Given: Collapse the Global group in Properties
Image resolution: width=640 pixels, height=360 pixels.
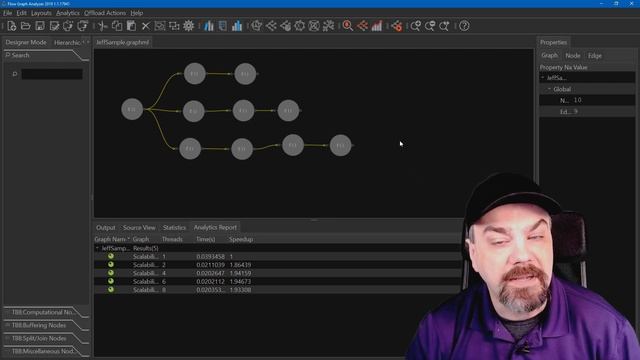Looking at the screenshot, I should pos(549,89).
